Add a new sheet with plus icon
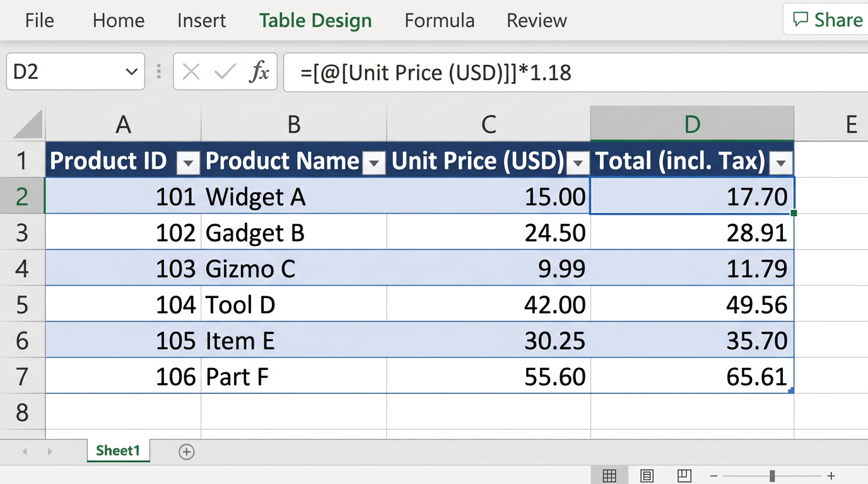This screenshot has height=484, width=868. tap(186, 451)
